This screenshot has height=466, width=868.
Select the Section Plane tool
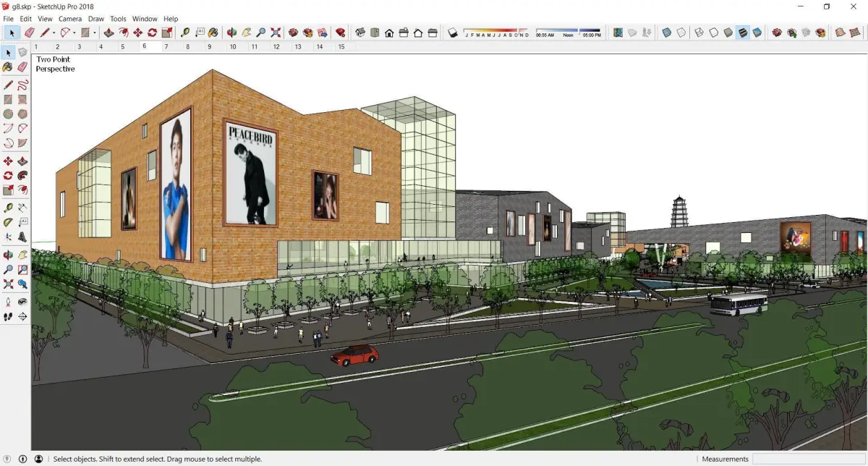click(22, 316)
